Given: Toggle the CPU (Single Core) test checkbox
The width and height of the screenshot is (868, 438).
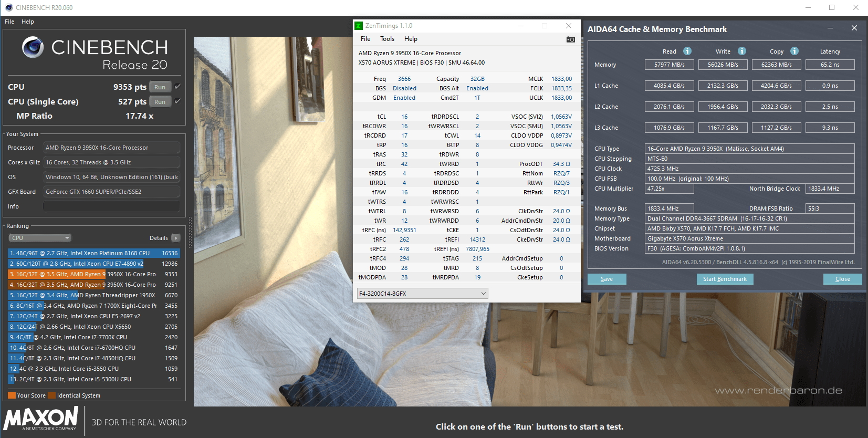Looking at the screenshot, I should pos(177,101).
